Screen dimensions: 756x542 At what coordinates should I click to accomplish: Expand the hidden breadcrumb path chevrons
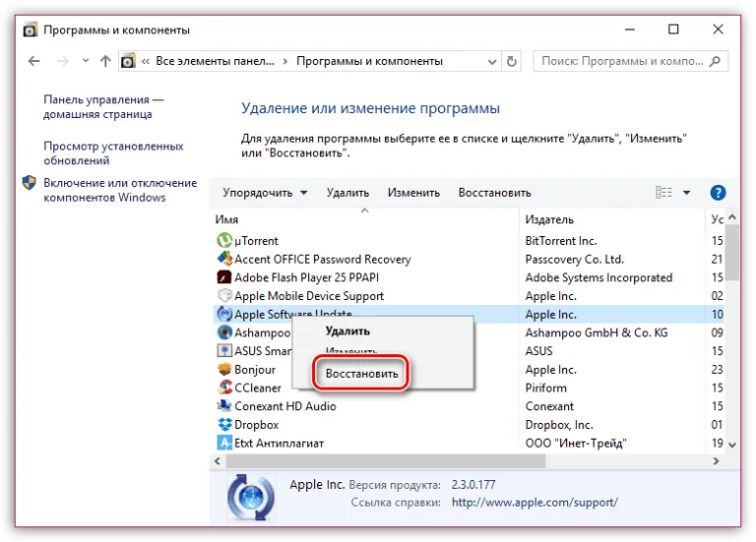[x=145, y=61]
